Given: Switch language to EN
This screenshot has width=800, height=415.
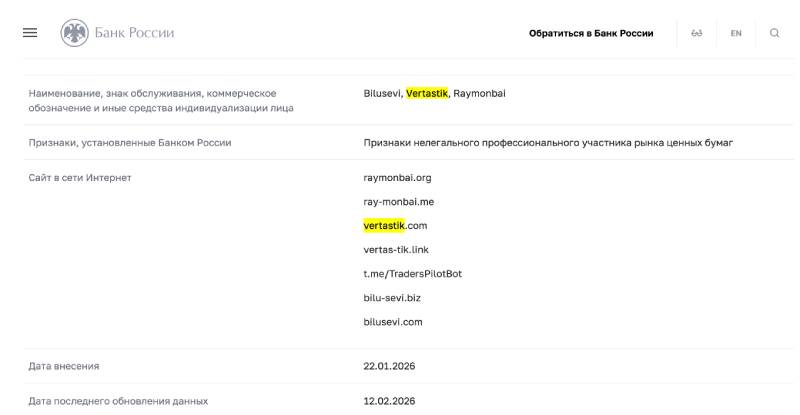Looking at the screenshot, I should [x=736, y=33].
